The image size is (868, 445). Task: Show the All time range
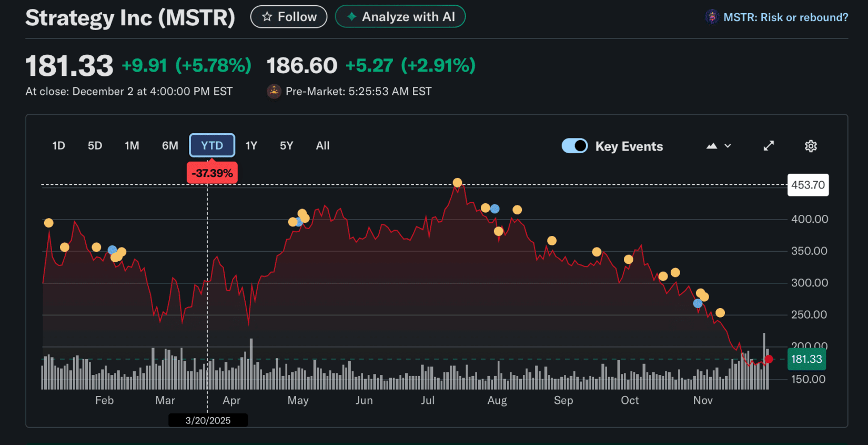click(322, 145)
